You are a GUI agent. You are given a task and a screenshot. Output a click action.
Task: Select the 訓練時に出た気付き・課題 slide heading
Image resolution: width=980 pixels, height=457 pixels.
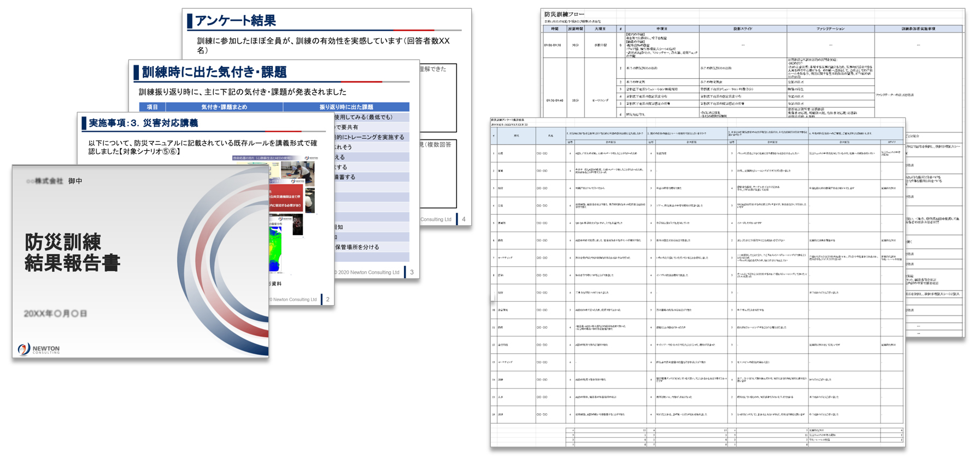214,72
